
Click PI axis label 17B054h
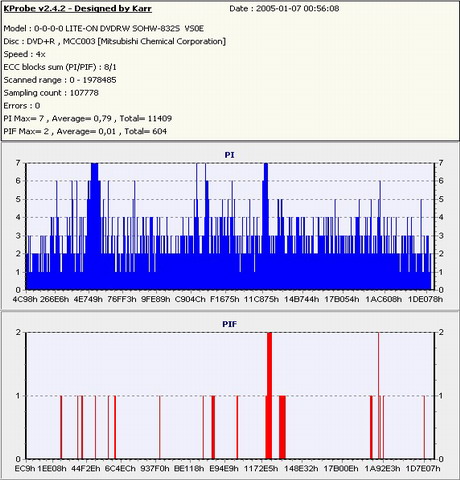coord(342,299)
